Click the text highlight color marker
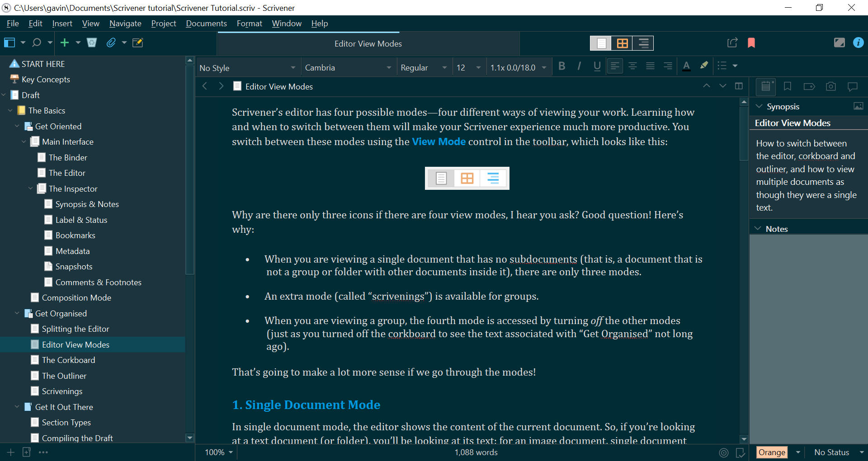This screenshot has height=461, width=868. coord(704,66)
